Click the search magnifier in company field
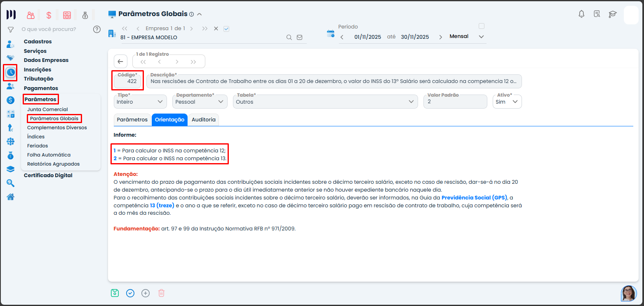Screen dimensions: 644x306 pyautogui.click(x=289, y=37)
